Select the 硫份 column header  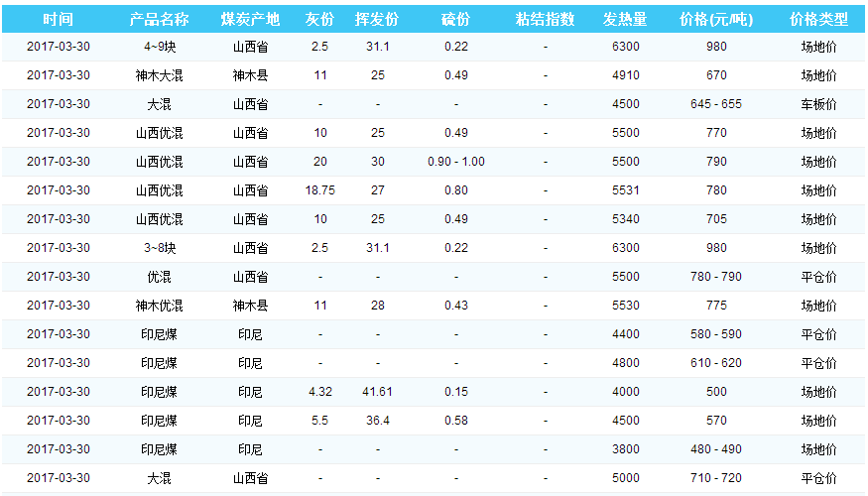456,19
